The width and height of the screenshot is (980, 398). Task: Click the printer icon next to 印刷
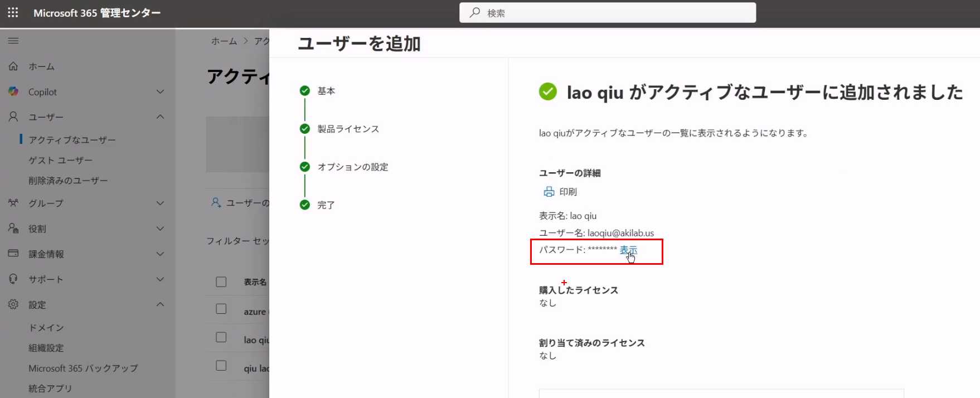[x=549, y=192]
